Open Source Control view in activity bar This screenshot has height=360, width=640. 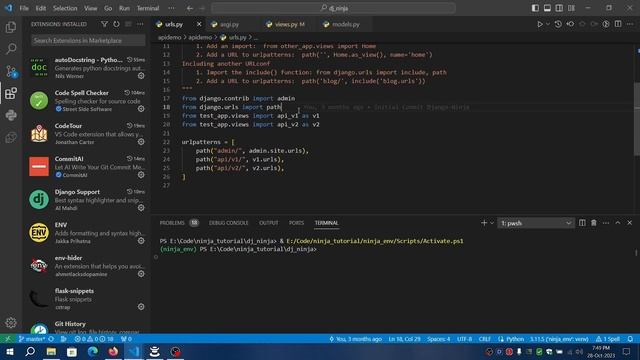click(x=11, y=71)
